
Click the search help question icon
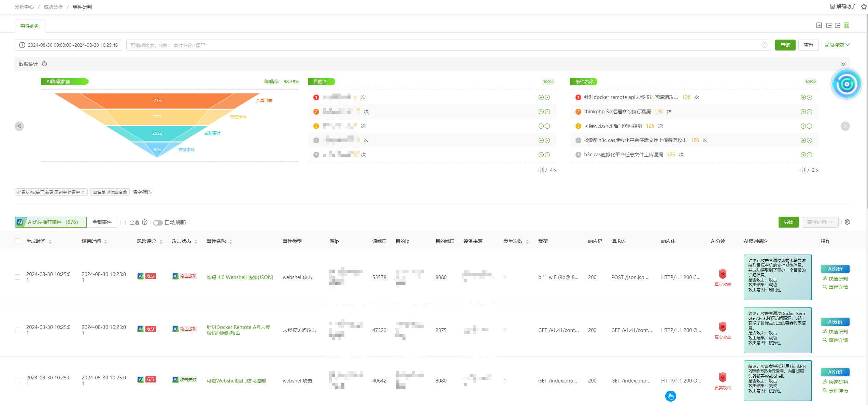764,45
